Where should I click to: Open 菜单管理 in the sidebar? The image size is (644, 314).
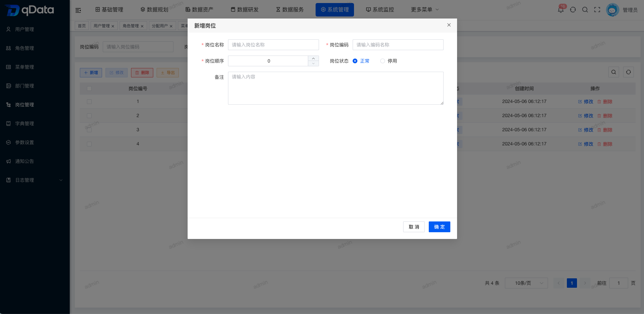pyautogui.click(x=35, y=67)
